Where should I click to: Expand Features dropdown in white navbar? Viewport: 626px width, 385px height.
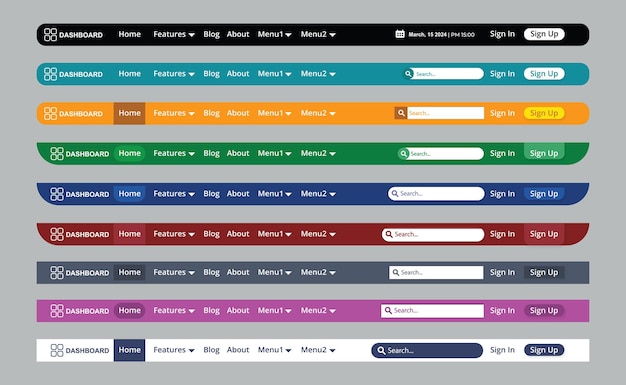[174, 350]
